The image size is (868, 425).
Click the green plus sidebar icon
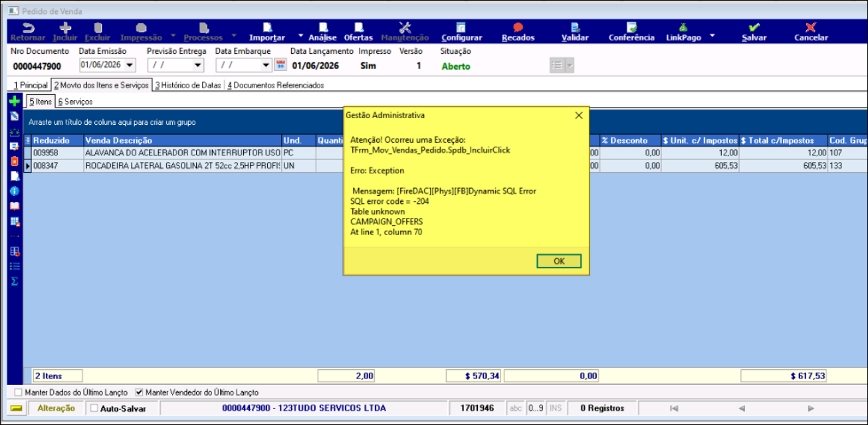(x=14, y=101)
